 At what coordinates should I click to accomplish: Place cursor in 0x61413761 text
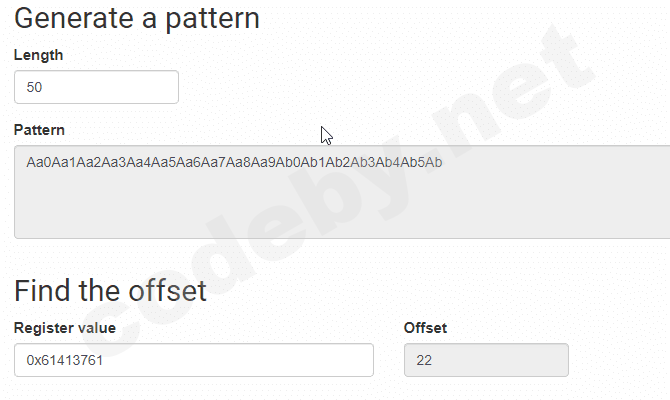point(65,361)
